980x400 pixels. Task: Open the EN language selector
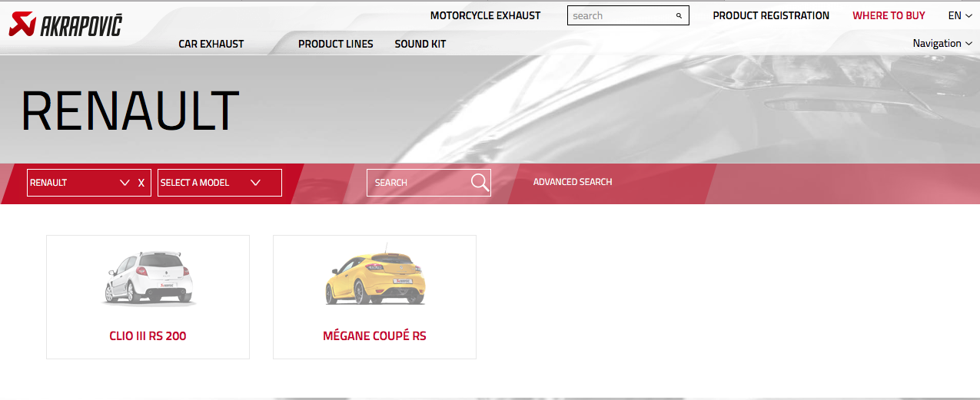960,15
